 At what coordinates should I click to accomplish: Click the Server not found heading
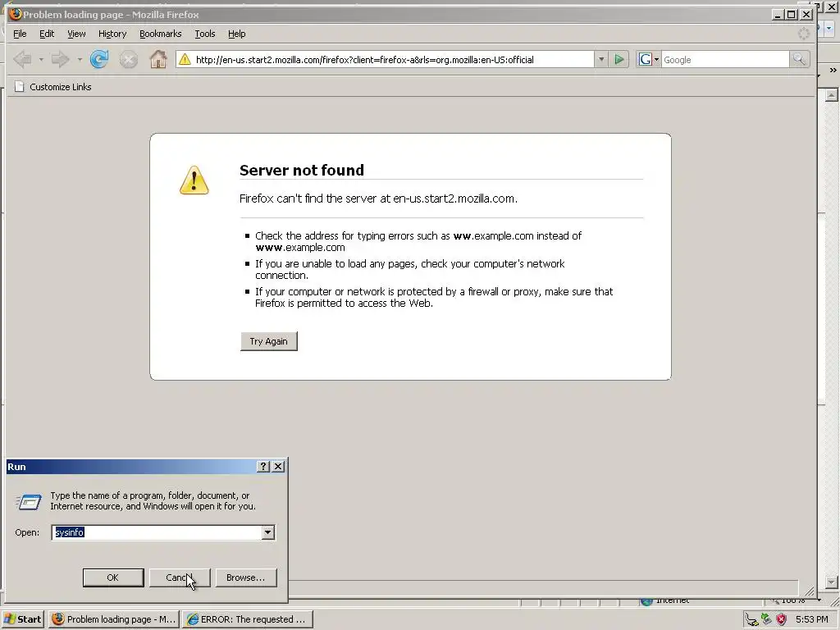click(x=302, y=171)
